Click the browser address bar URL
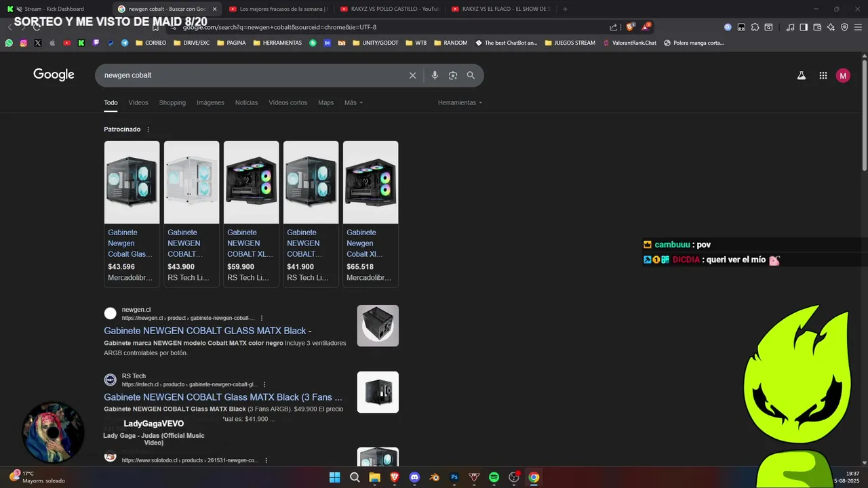 tap(279, 27)
